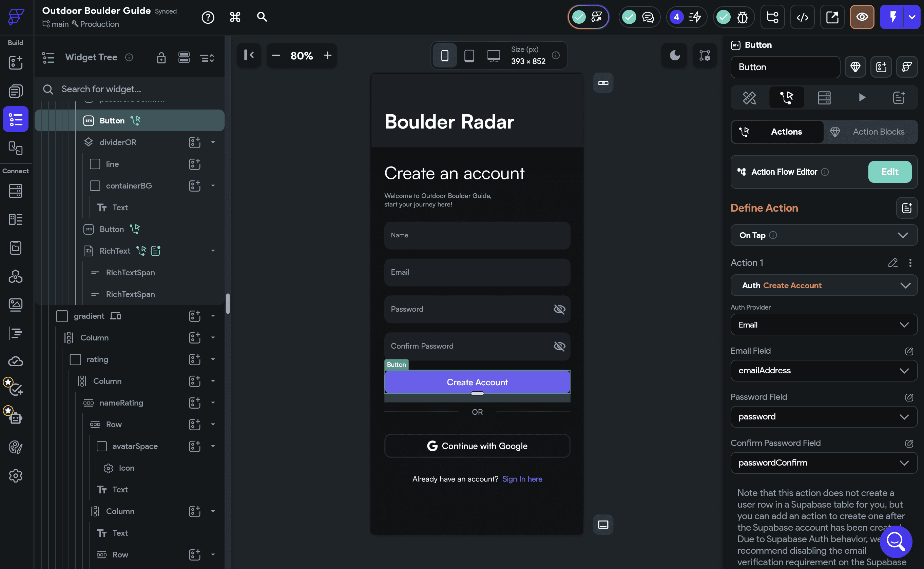Collapse the left panel arrow
The width and height of the screenshot is (924, 569).
249,55
